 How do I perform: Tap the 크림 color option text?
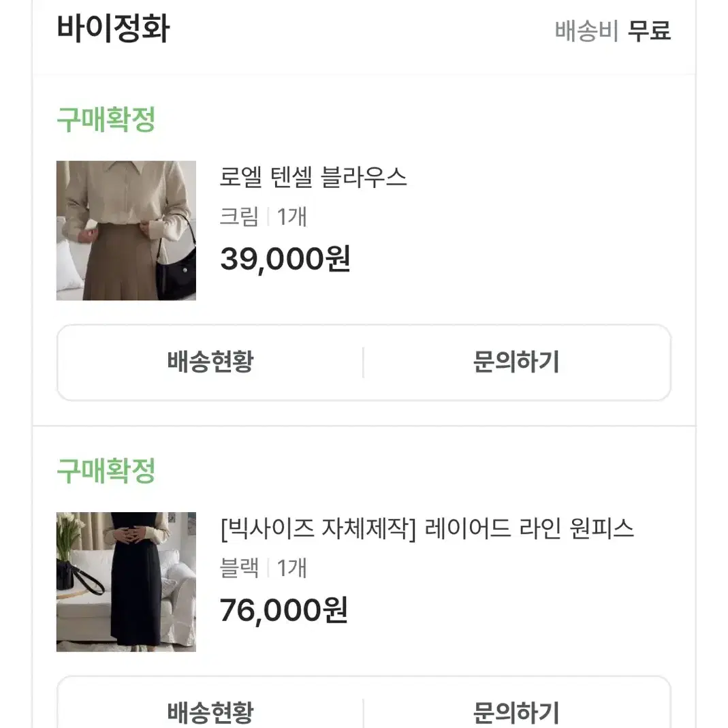click(238, 217)
